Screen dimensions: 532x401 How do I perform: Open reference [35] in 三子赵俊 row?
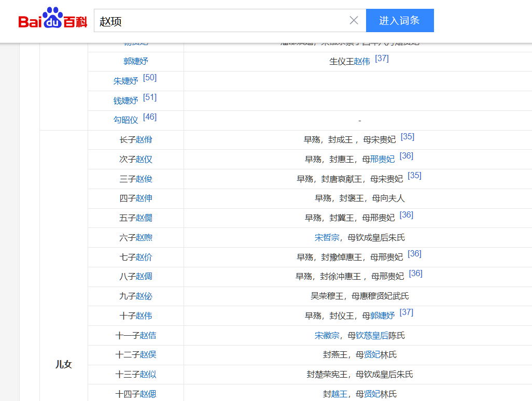[x=415, y=176]
